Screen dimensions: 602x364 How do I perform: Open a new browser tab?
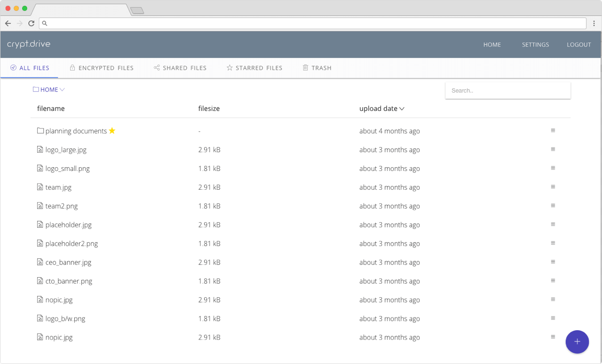[137, 10]
